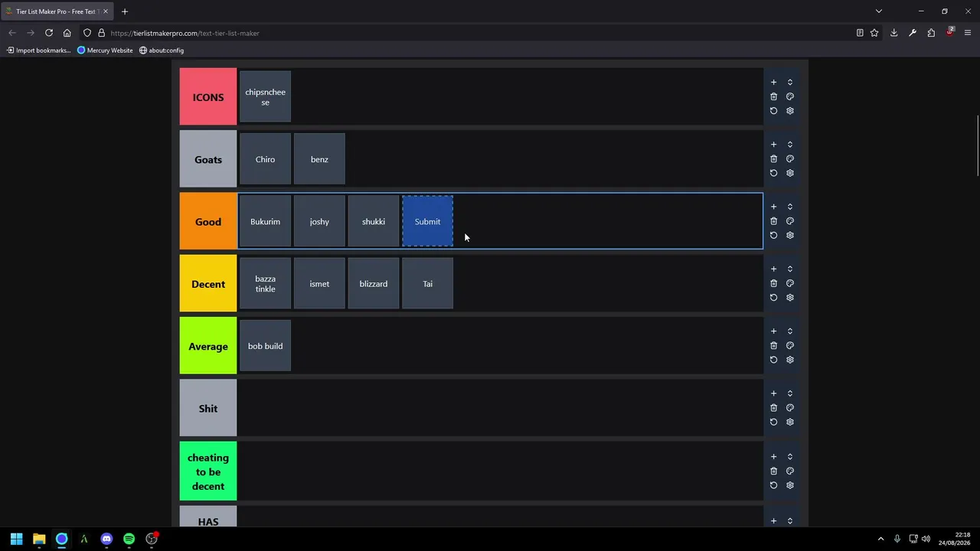Move the Average tier using up-down arrows
This screenshot has height=551, width=980.
[790, 331]
